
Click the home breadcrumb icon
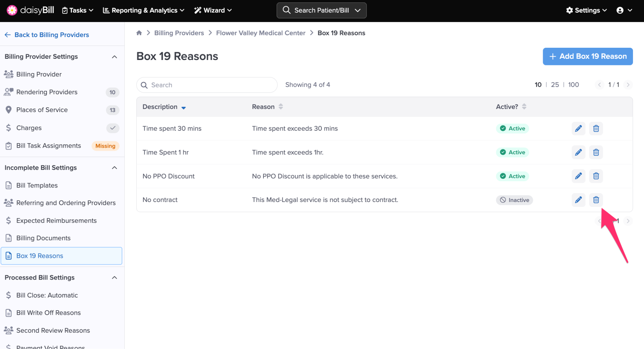(x=139, y=33)
